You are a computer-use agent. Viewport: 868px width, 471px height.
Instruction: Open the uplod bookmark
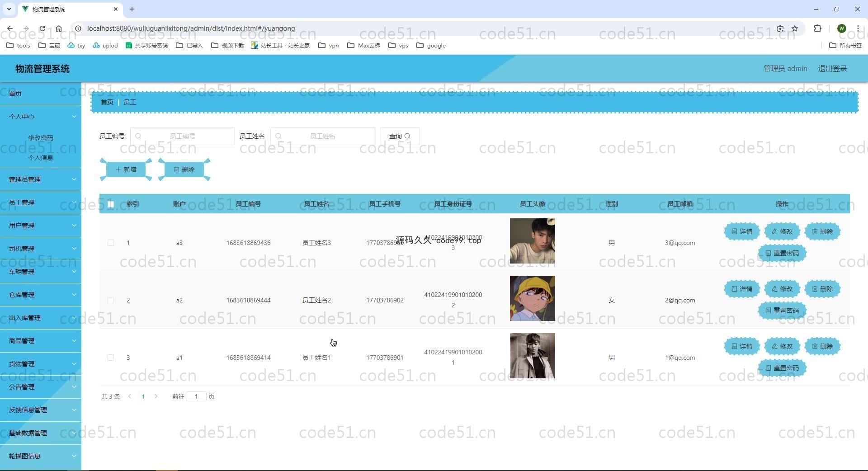click(105, 45)
